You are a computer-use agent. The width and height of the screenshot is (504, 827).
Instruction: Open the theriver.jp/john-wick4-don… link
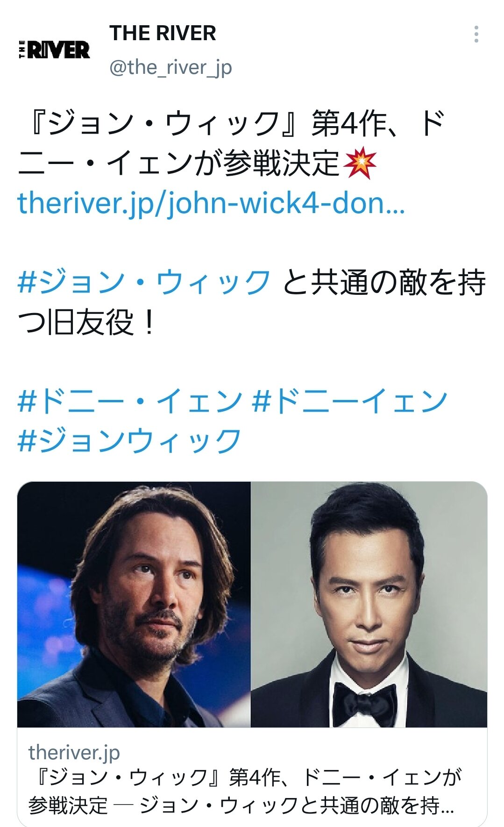click(211, 203)
